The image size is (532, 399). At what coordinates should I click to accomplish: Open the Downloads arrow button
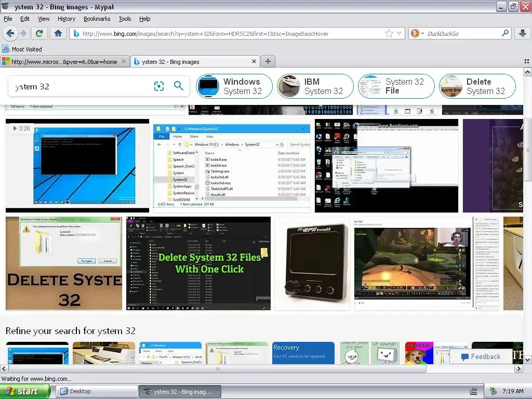click(x=523, y=33)
